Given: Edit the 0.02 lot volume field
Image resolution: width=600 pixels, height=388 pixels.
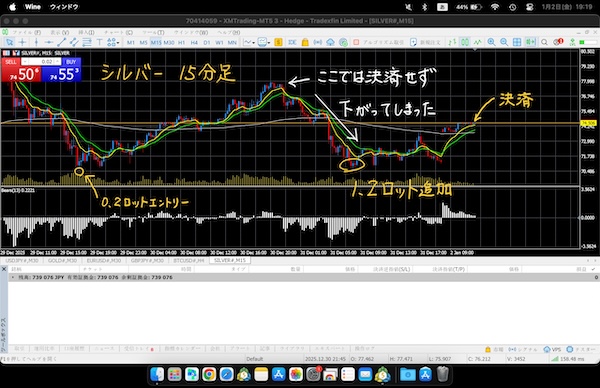Looking at the screenshot, I should 41,62.
